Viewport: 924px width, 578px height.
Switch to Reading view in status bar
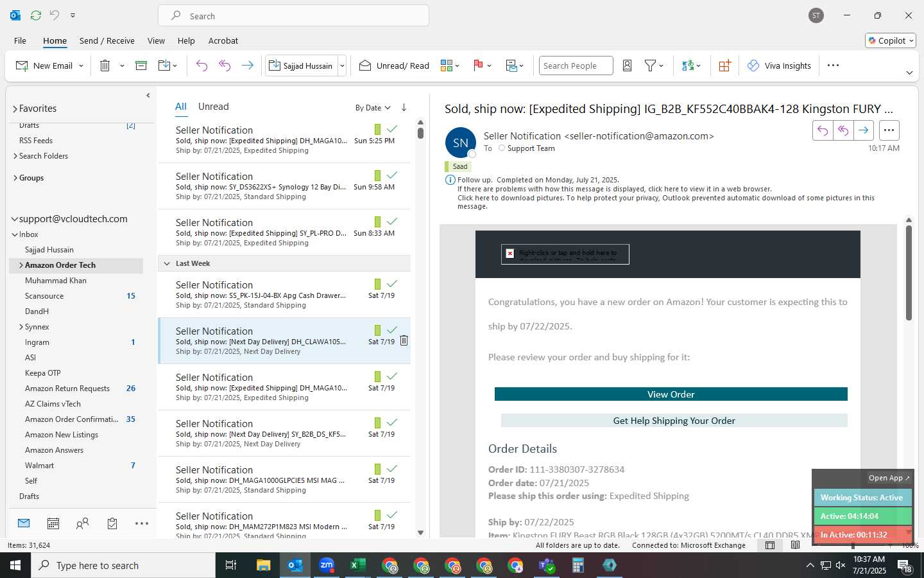[796, 545]
